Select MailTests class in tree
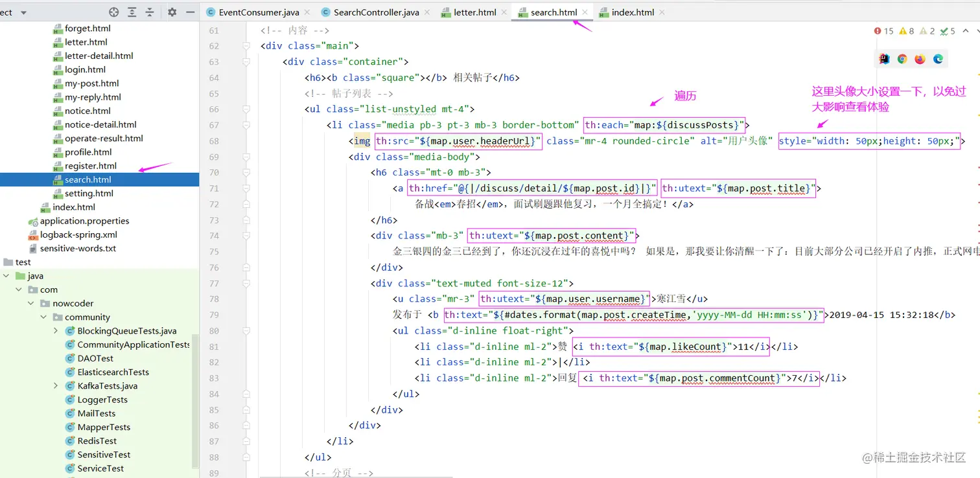The image size is (980, 478). pyautogui.click(x=96, y=413)
